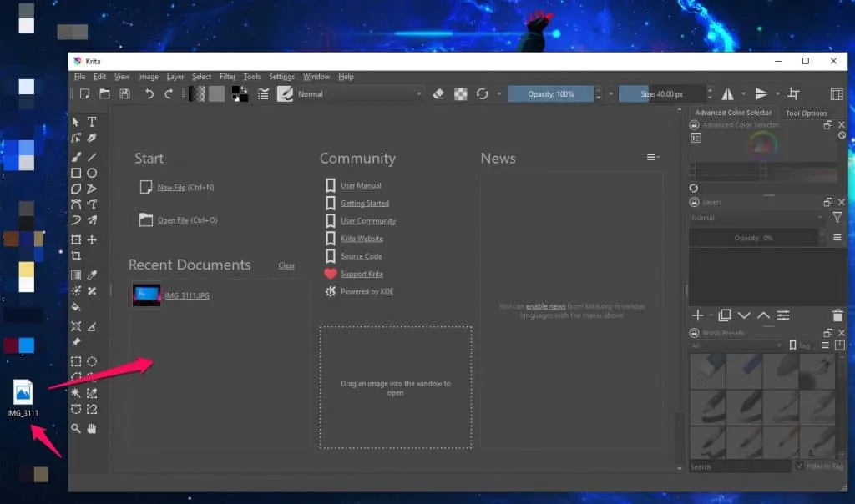Click the Save toolbar icon
The width and height of the screenshot is (855, 504).
[x=125, y=94]
